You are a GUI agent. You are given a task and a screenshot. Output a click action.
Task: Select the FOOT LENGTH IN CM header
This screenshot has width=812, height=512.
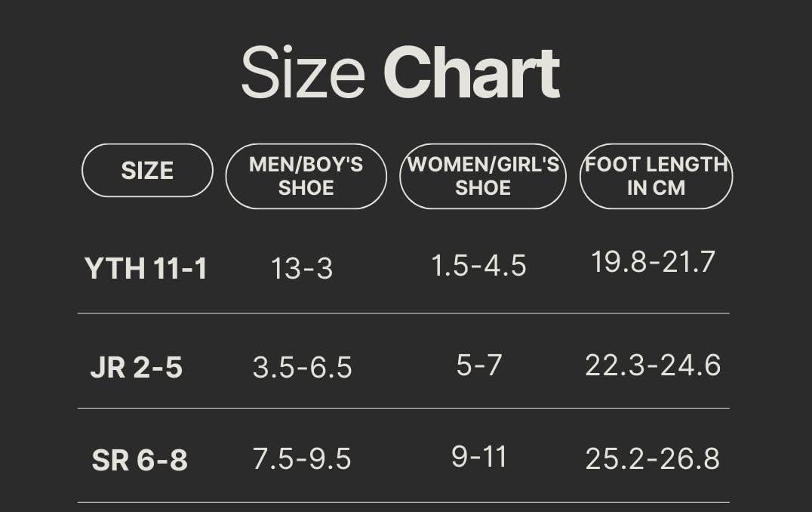pyautogui.click(x=656, y=176)
